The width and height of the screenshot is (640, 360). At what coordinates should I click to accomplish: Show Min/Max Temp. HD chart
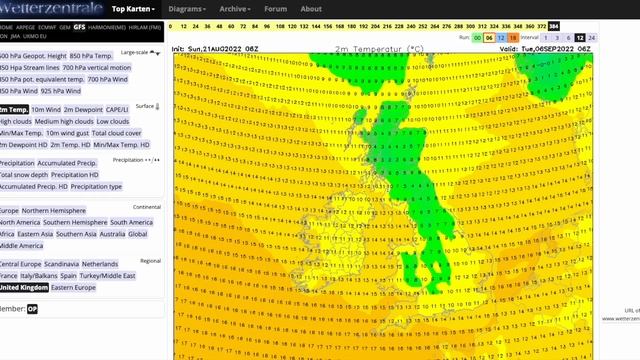[x=122, y=145]
